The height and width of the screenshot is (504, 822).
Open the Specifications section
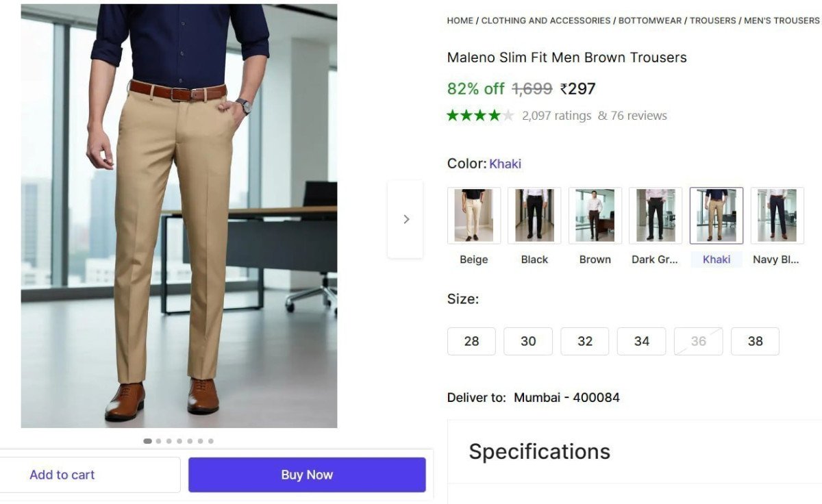539,451
